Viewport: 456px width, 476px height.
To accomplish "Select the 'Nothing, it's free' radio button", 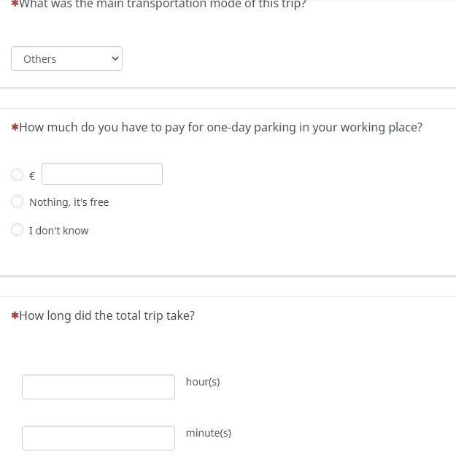I will (x=17, y=201).
